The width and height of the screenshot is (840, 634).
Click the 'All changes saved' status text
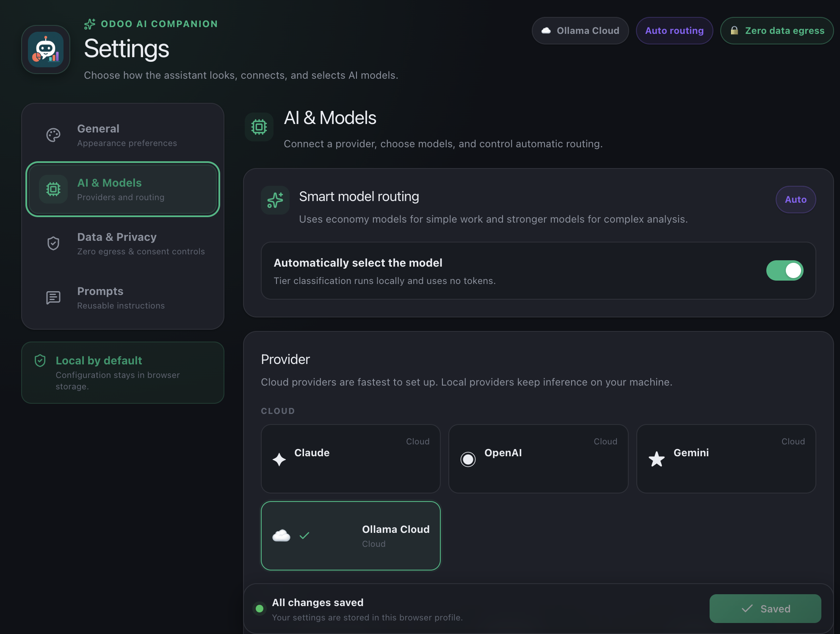[x=318, y=602]
